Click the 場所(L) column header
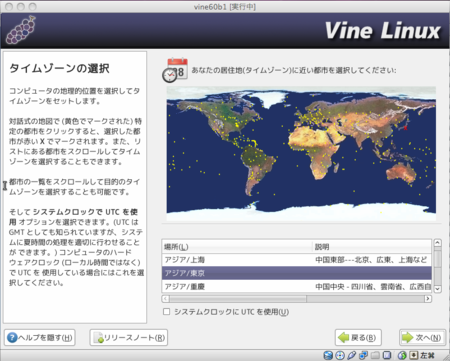This screenshot has width=450, height=361. 237,247
